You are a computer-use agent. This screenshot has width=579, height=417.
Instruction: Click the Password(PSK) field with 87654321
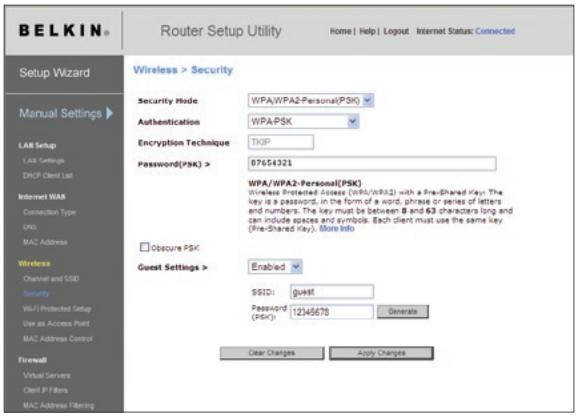tap(372, 163)
